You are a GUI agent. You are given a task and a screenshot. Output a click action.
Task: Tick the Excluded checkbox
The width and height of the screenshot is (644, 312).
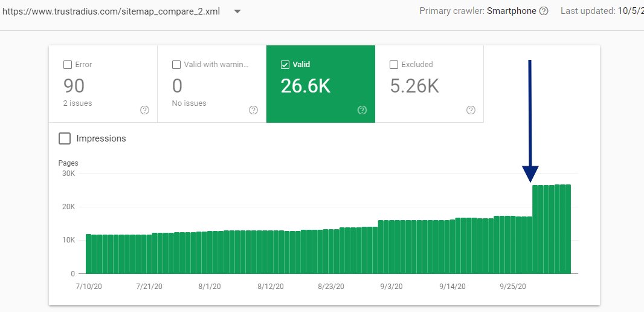393,65
